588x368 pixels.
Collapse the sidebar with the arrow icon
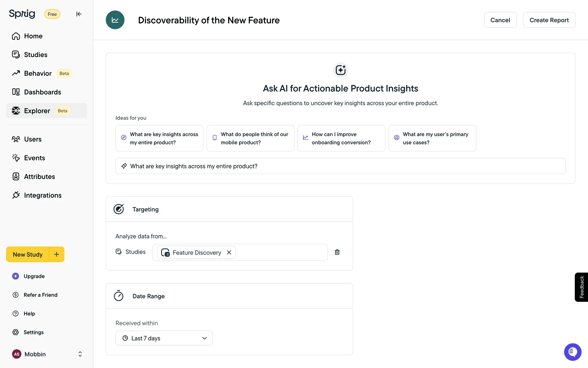click(79, 14)
